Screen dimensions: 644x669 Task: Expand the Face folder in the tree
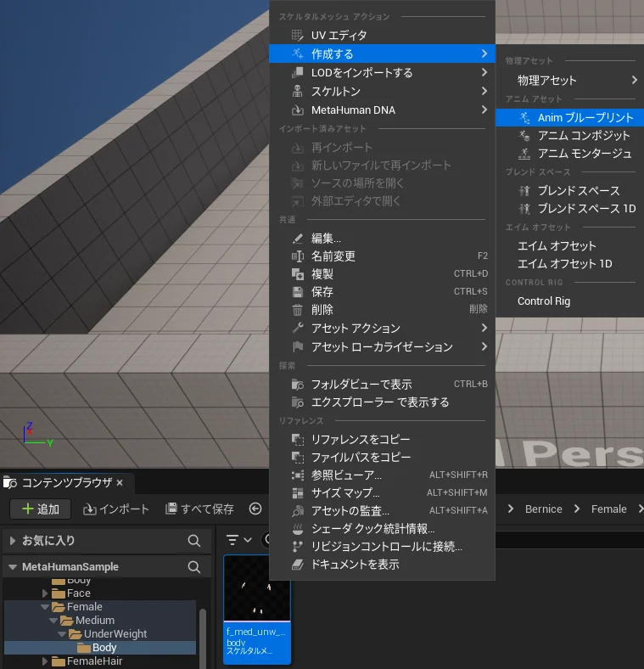(45, 593)
